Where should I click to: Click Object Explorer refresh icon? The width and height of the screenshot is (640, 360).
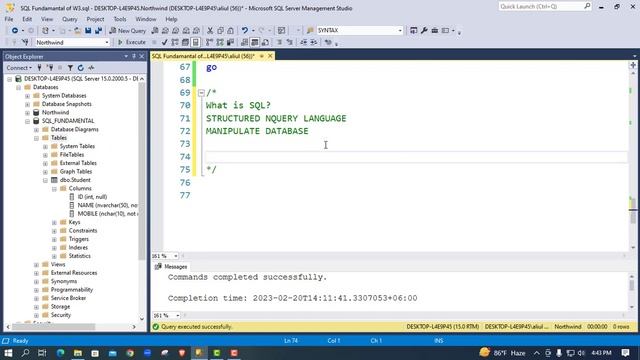(x=80, y=68)
